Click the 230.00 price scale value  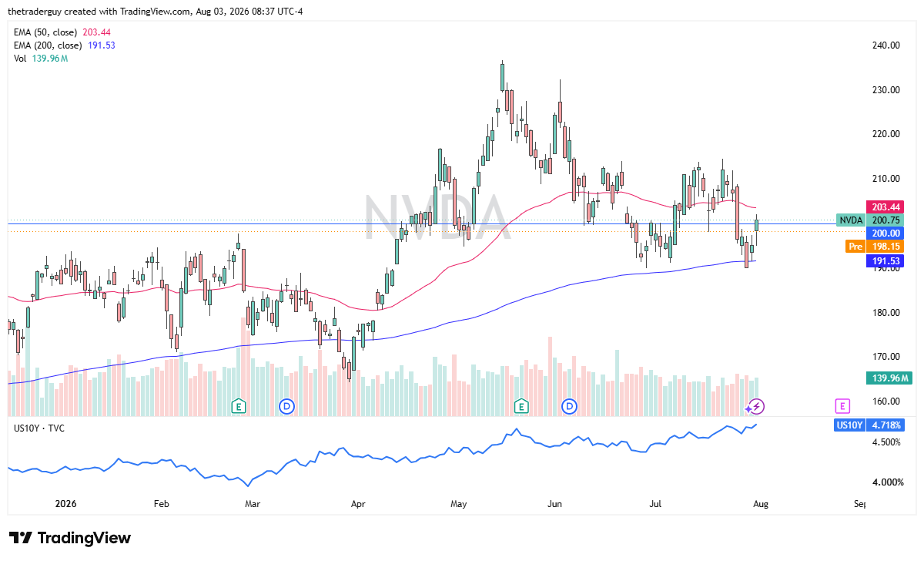coord(885,89)
